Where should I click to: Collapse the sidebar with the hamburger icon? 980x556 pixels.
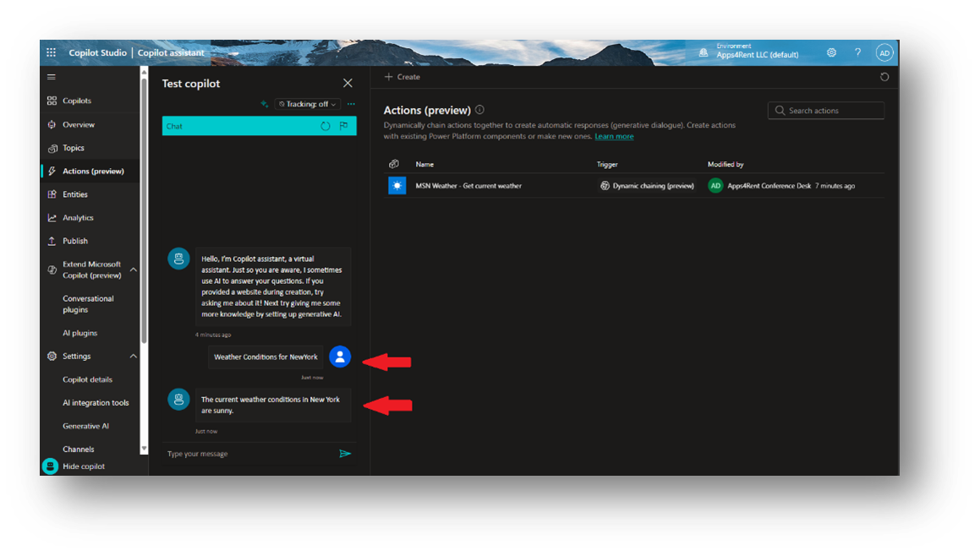coord(51,76)
